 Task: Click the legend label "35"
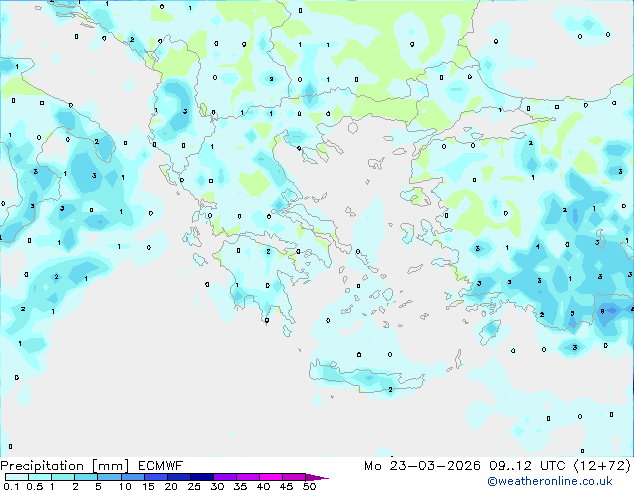(x=240, y=486)
